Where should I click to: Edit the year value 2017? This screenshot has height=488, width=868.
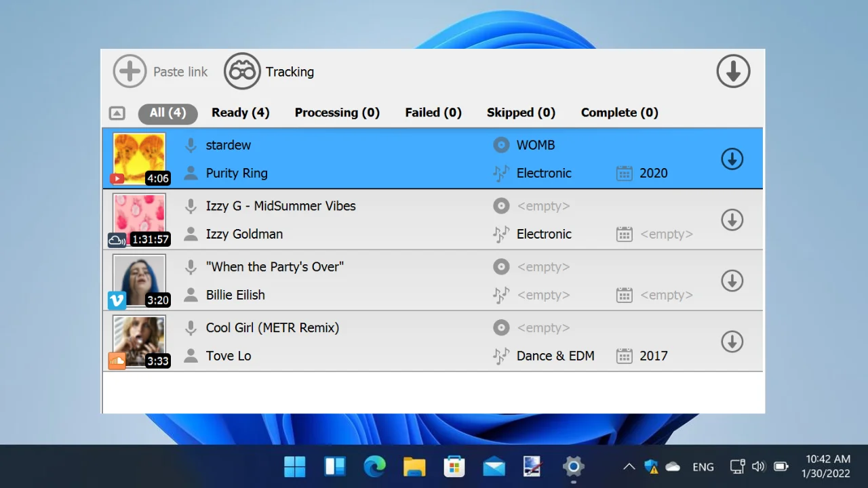[654, 356]
